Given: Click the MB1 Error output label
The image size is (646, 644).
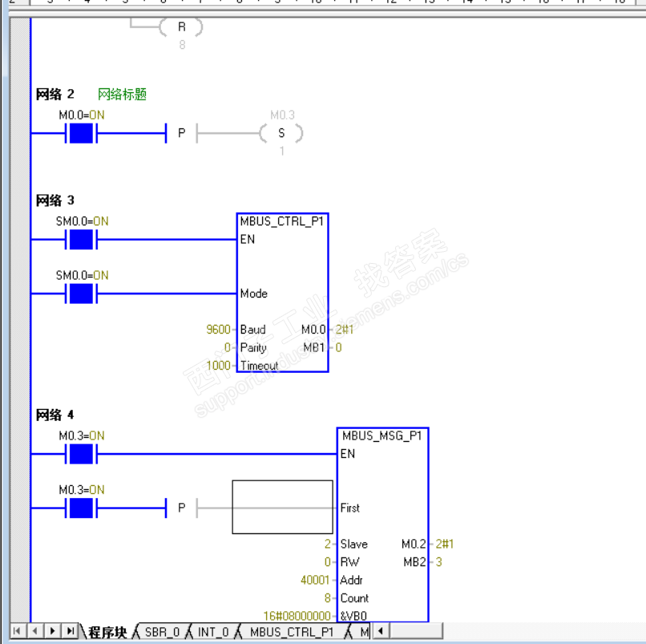Looking at the screenshot, I should click(314, 347).
